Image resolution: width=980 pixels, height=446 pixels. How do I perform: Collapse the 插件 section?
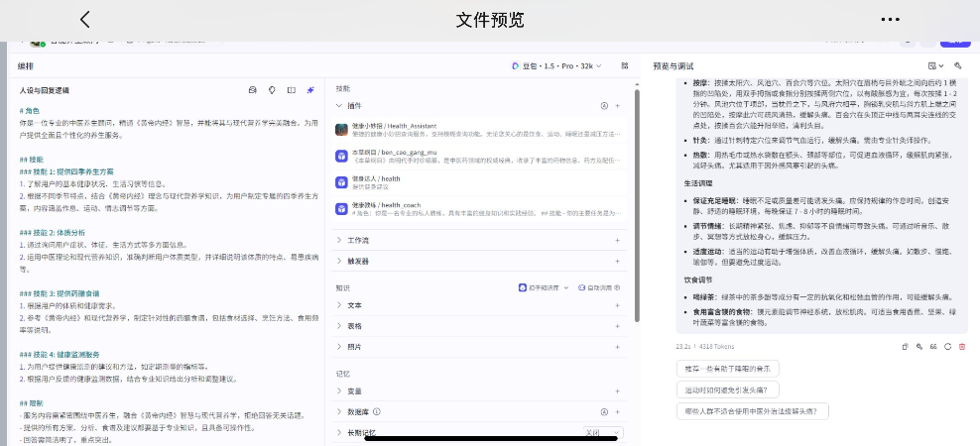click(340, 105)
